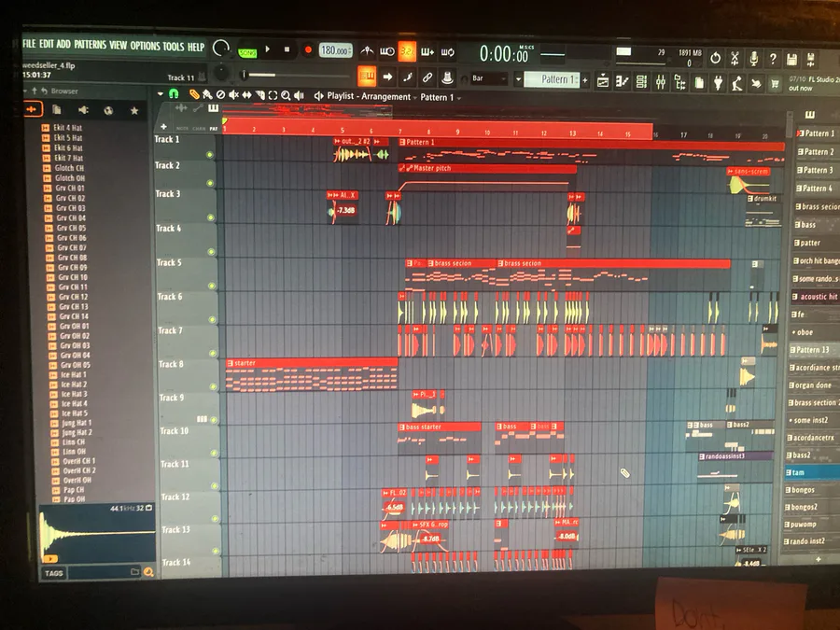Click the transport Stop button

[287, 49]
